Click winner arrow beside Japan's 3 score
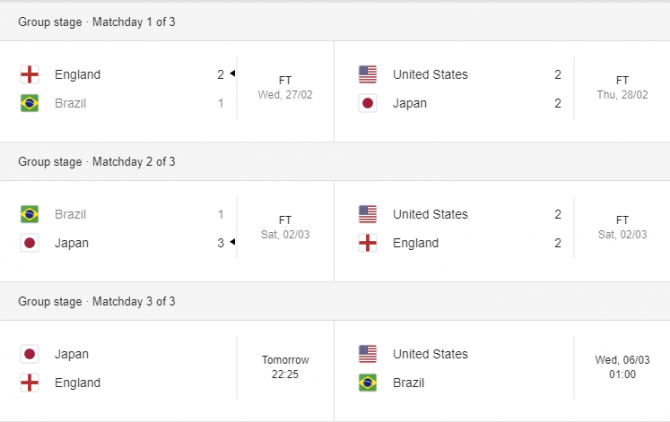The image size is (670, 422). pos(232,243)
